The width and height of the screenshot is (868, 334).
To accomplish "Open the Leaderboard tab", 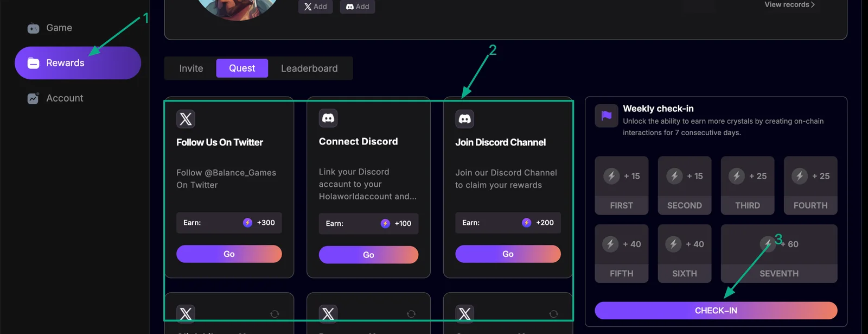I will [x=309, y=68].
